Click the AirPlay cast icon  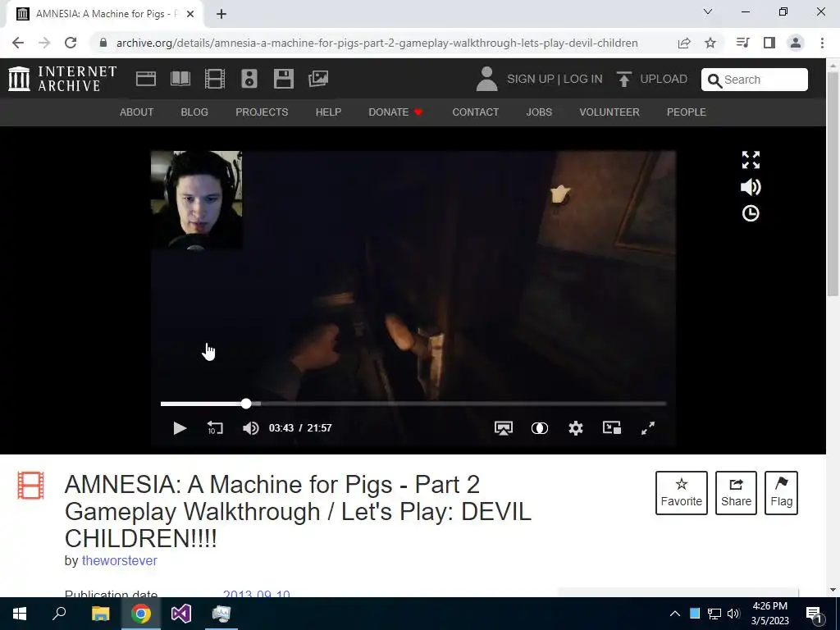(x=504, y=428)
